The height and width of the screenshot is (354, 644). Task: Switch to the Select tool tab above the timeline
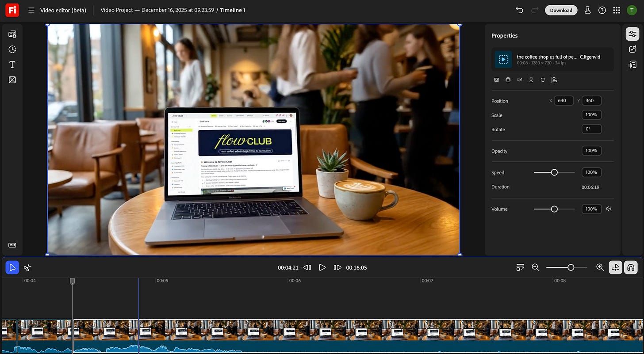12,267
